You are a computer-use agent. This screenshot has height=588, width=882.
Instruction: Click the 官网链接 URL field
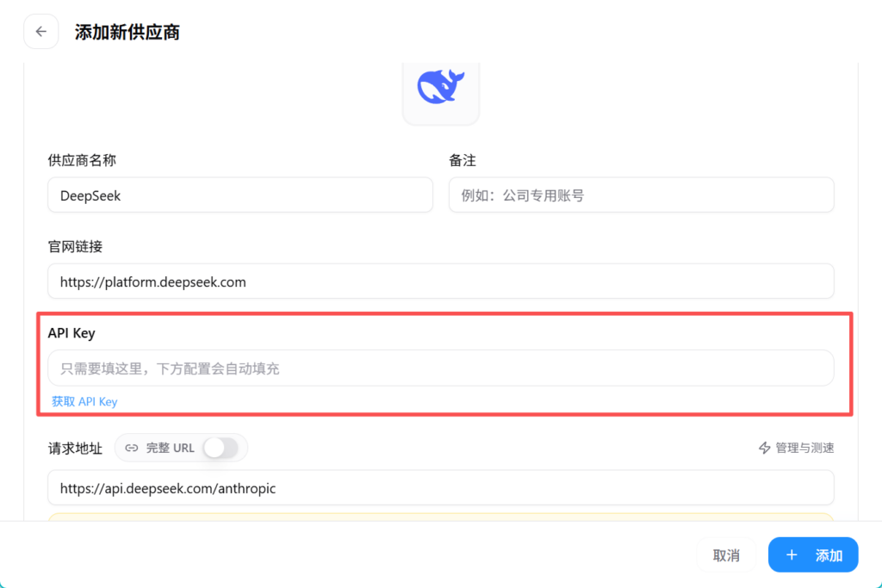click(440, 281)
